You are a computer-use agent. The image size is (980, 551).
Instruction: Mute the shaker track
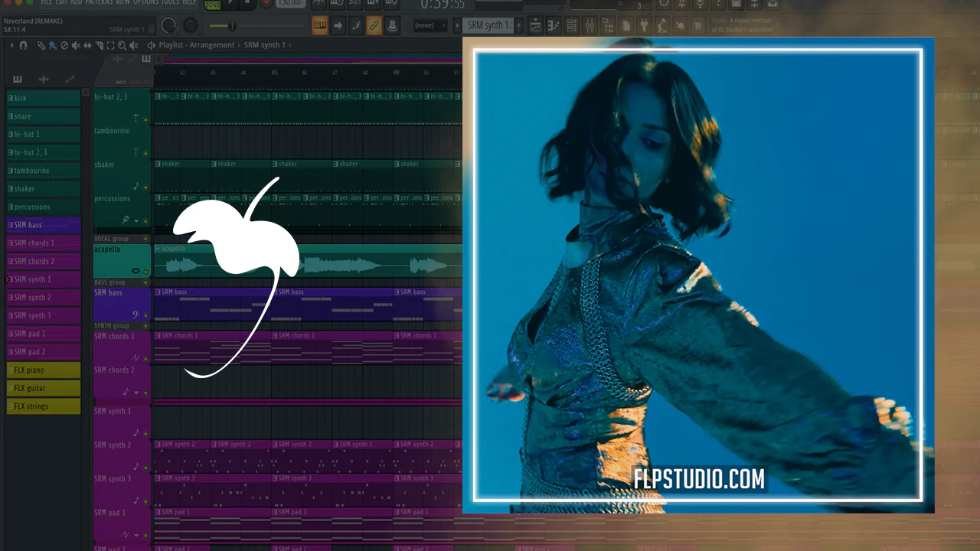pyautogui.click(x=145, y=187)
